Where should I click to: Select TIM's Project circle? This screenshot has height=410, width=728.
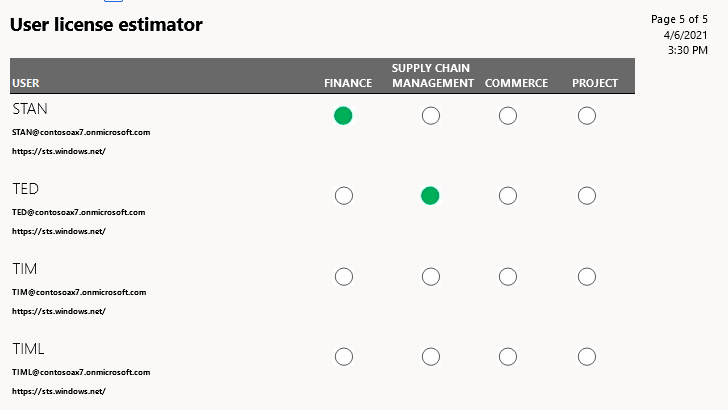click(x=587, y=277)
